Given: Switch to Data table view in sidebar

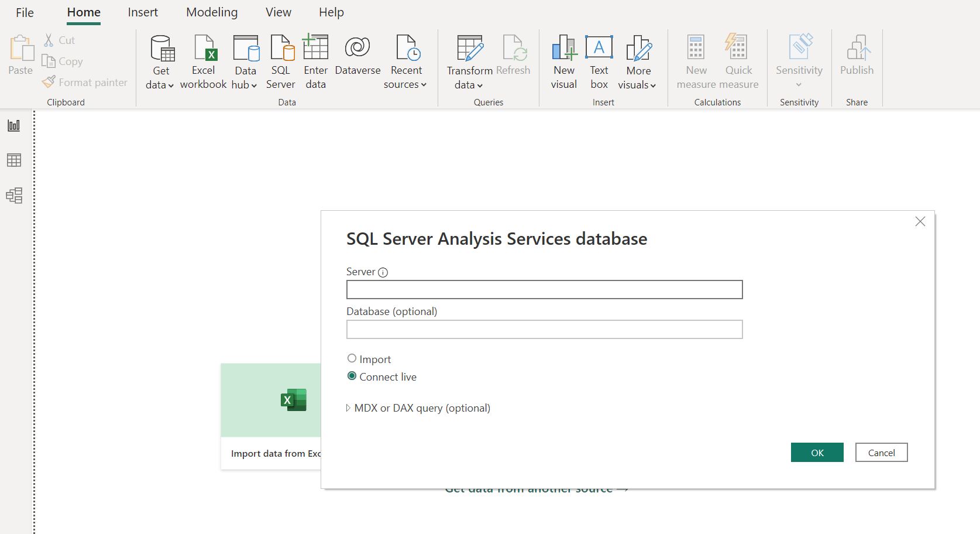Looking at the screenshot, I should pyautogui.click(x=14, y=160).
